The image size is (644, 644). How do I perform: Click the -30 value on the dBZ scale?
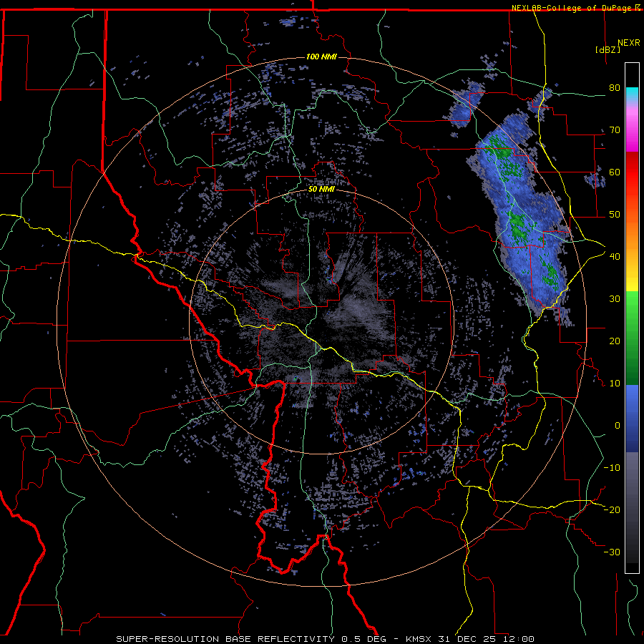click(x=612, y=552)
